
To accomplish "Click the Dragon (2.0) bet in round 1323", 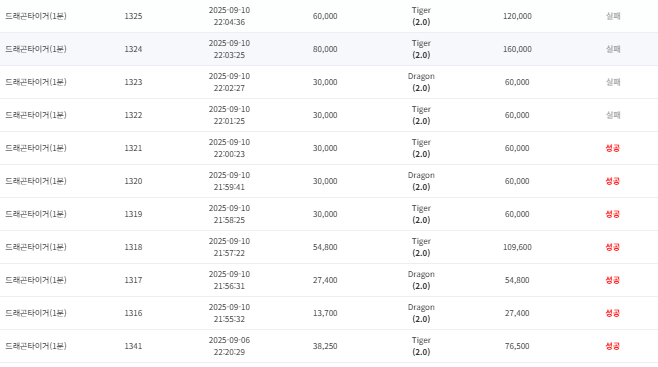I will point(421,82).
